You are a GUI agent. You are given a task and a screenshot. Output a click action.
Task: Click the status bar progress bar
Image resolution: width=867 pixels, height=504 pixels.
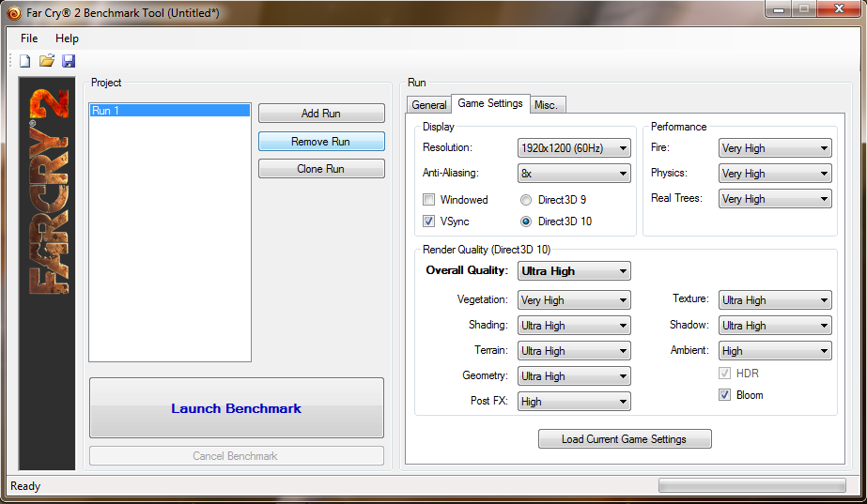tap(752, 486)
